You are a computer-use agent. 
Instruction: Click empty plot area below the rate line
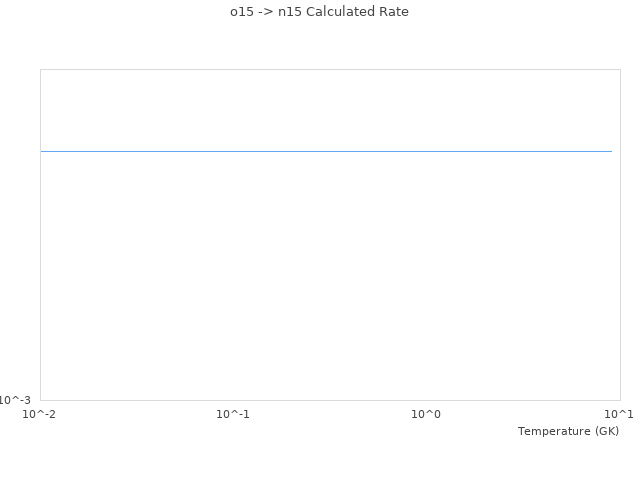click(x=326, y=280)
